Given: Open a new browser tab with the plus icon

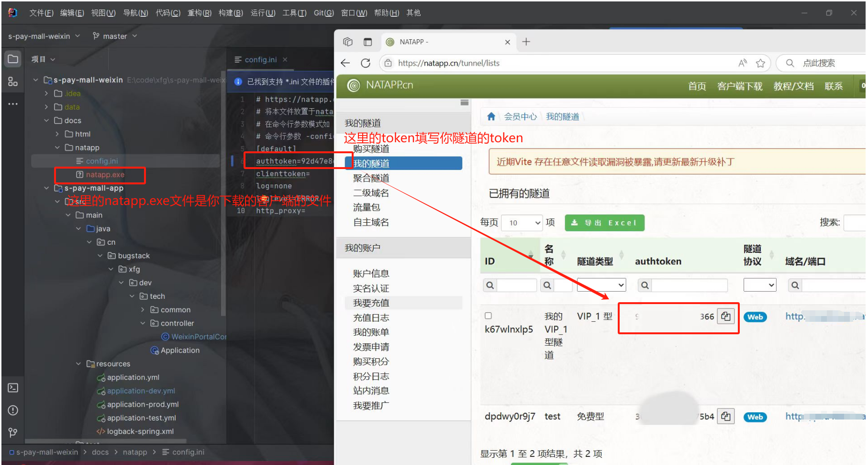Looking at the screenshot, I should pos(526,42).
